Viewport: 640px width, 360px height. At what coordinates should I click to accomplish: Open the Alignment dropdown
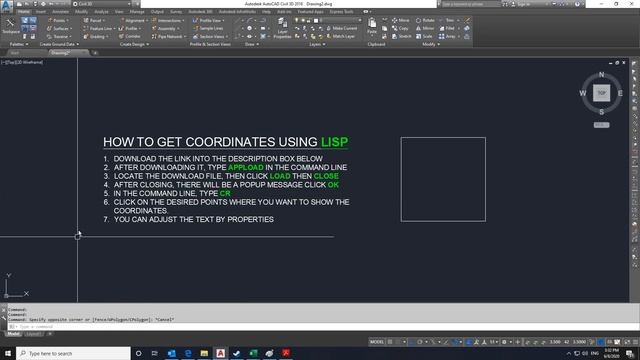(133, 20)
